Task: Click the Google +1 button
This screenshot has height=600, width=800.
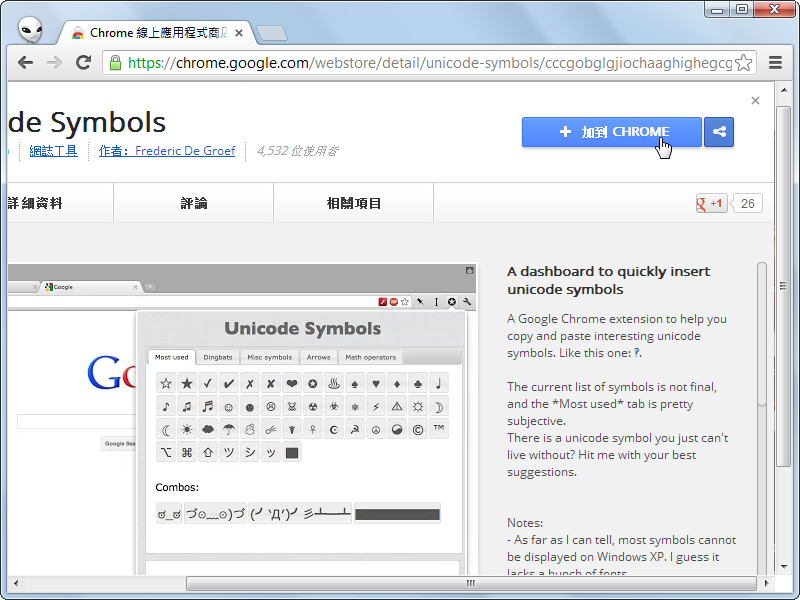Action: 710,203
